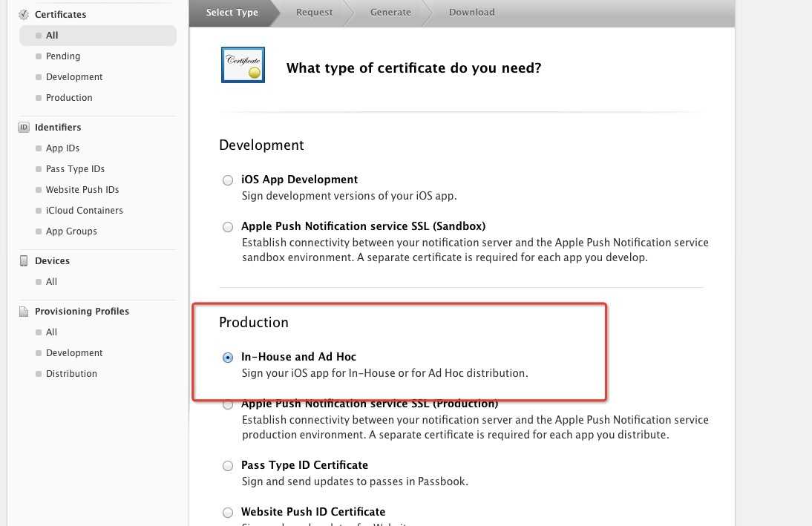This screenshot has height=526, width=812.
Task: Click the Certificates section icon
Action: pyautogui.click(x=24, y=15)
